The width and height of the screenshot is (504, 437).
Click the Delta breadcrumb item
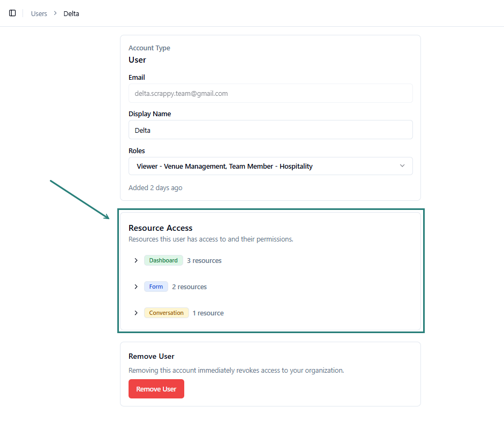(x=71, y=13)
